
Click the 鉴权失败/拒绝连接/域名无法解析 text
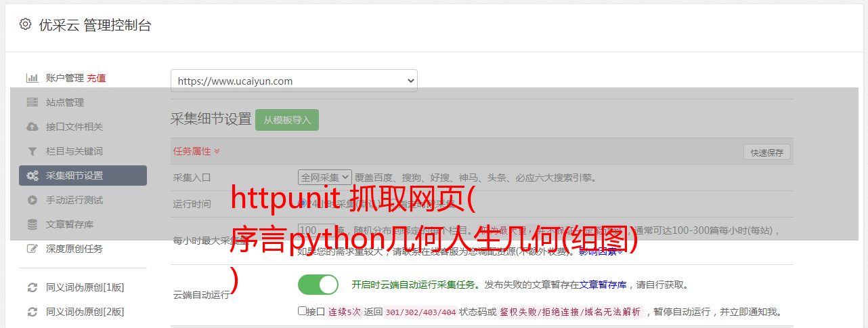tap(569, 312)
